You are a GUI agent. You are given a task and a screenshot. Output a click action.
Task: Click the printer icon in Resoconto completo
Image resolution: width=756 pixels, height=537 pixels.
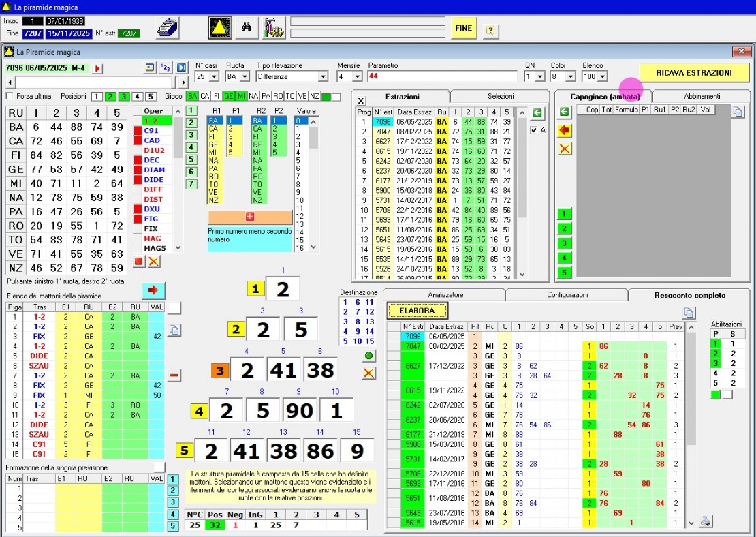(706, 521)
